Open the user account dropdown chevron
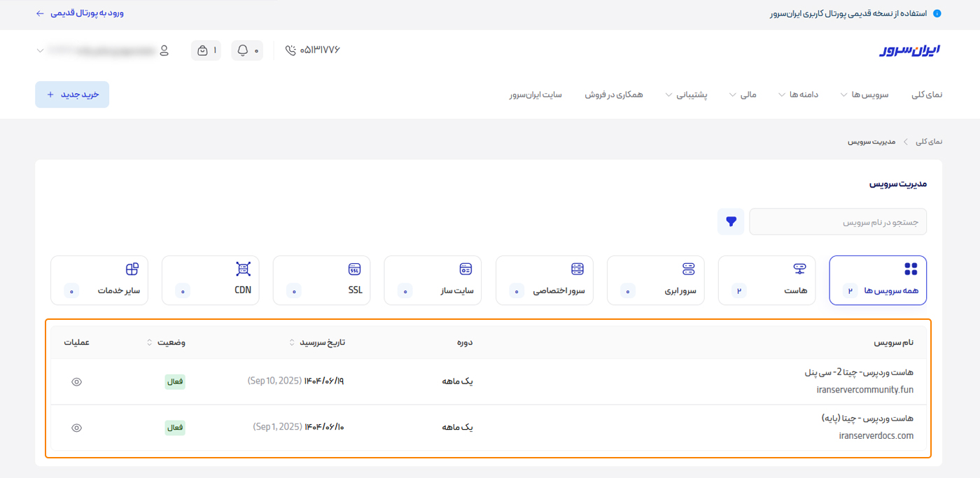 (41, 50)
